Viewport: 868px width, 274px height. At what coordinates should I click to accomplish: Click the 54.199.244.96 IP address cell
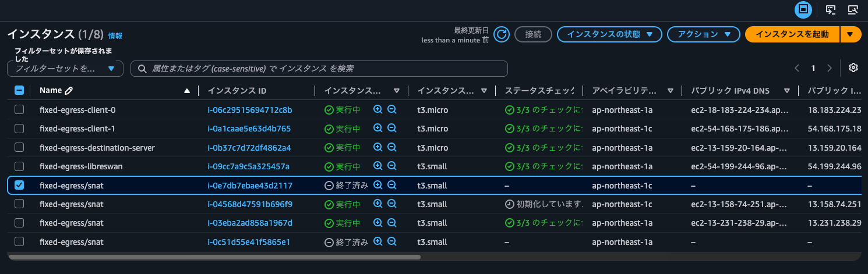tap(834, 166)
